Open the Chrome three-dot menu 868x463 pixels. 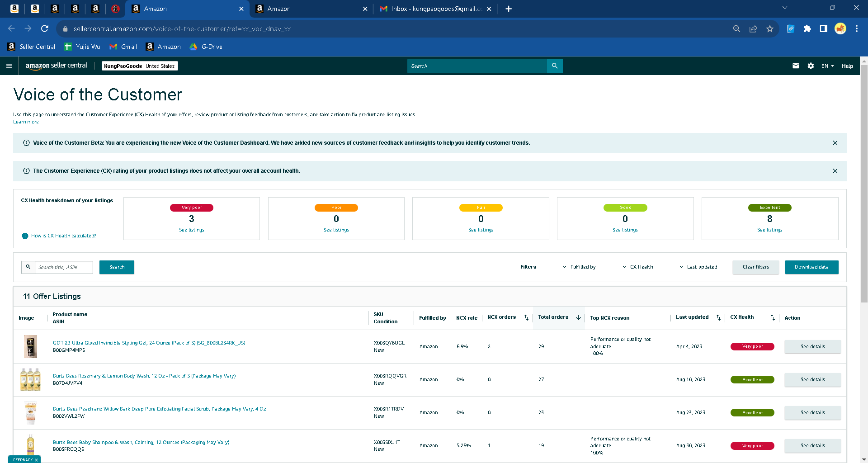(857, 29)
